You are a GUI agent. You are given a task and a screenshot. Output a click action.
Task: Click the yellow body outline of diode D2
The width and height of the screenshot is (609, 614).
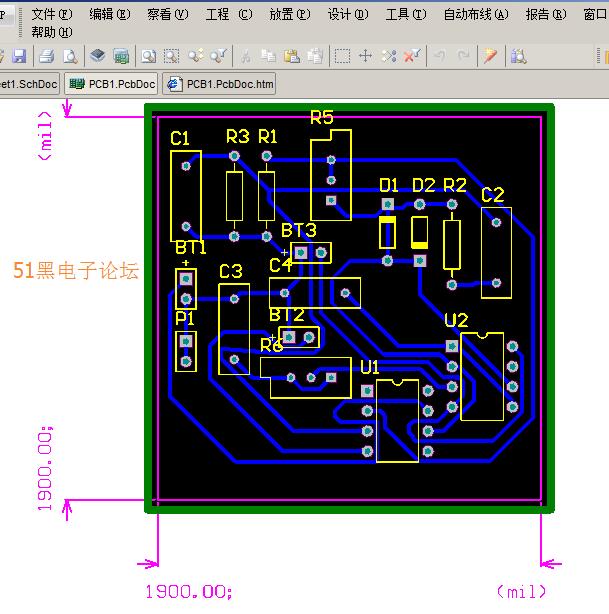point(419,233)
